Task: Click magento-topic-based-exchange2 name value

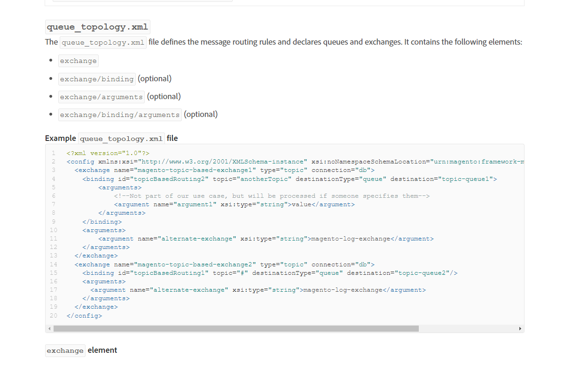Action: pos(195,264)
